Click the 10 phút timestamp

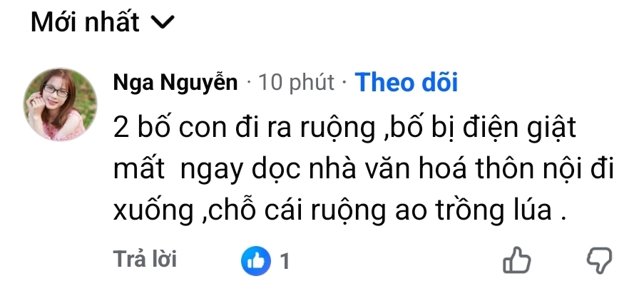click(x=296, y=82)
